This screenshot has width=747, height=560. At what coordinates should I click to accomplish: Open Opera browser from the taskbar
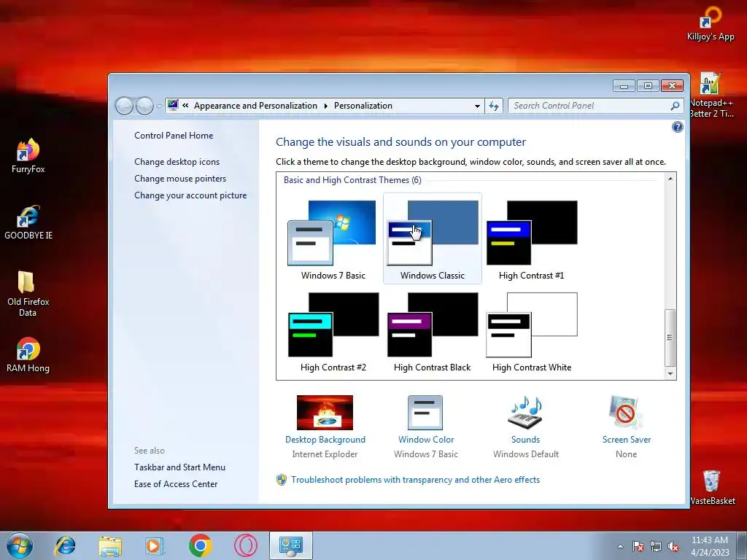pyautogui.click(x=246, y=545)
